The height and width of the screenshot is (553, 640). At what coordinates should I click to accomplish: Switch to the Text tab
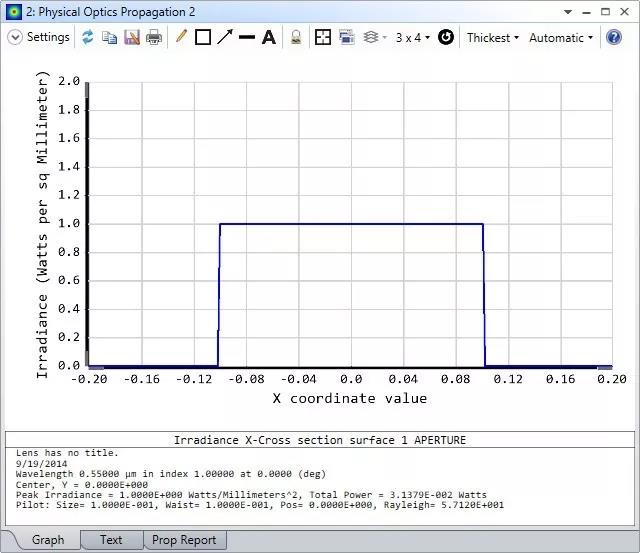point(111,540)
